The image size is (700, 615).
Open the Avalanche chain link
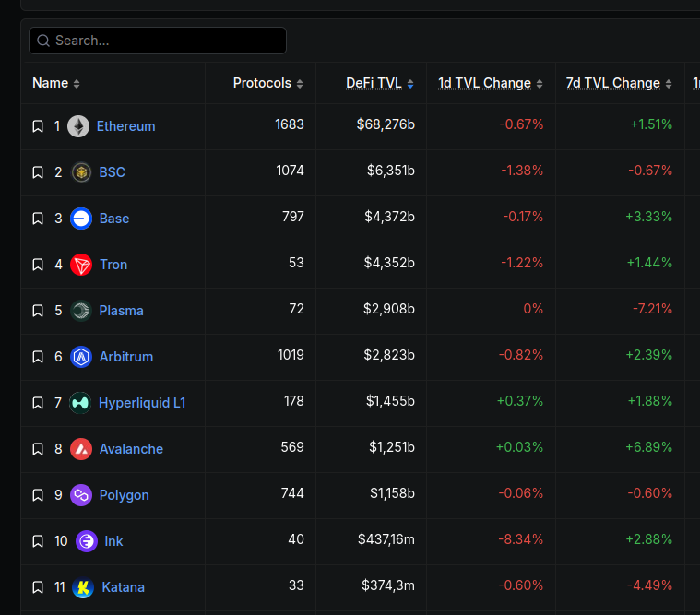coord(131,449)
